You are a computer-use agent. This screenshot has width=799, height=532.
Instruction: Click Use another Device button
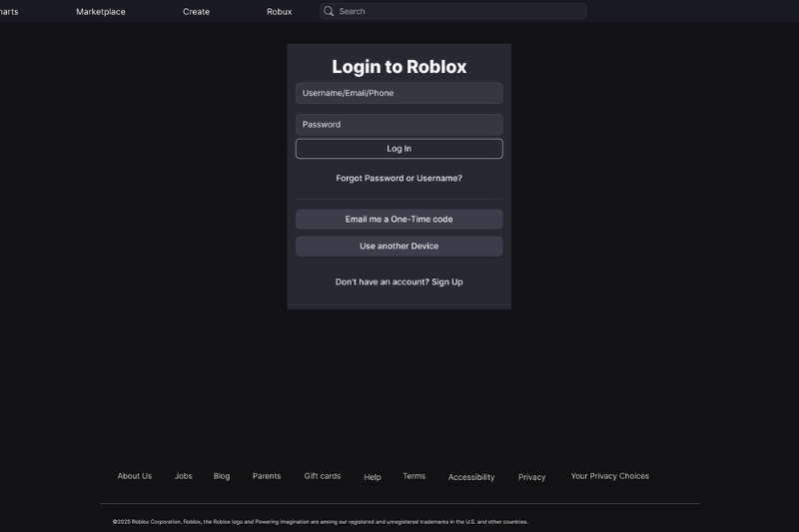click(x=399, y=246)
